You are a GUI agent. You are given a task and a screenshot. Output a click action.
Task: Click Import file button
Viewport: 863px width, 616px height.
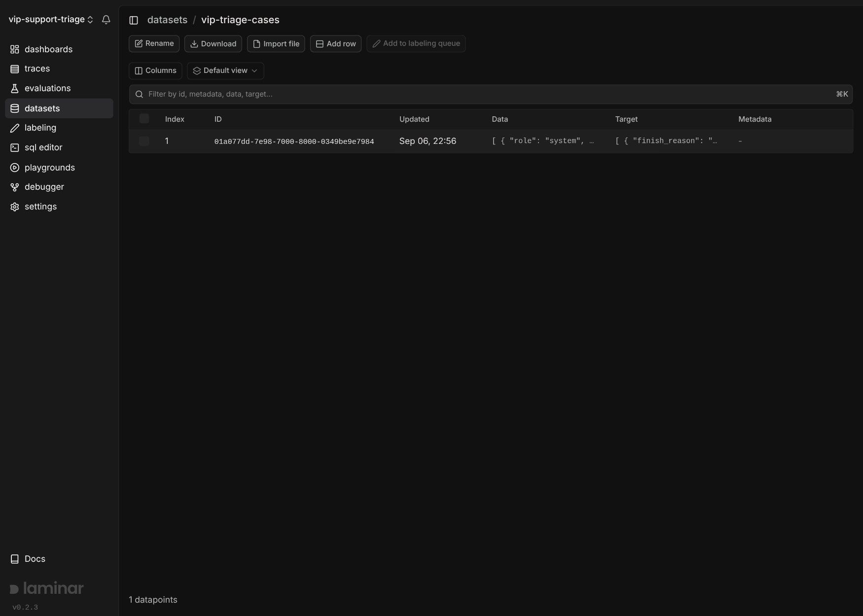click(276, 43)
